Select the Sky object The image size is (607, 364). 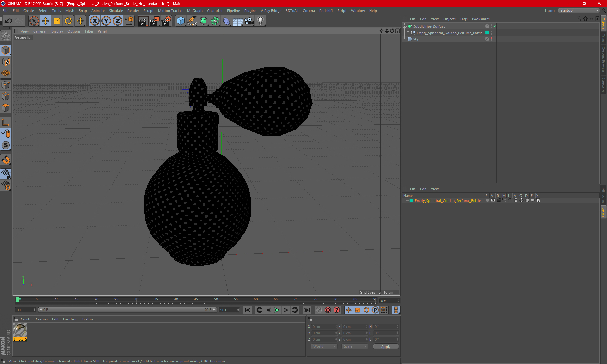[416, 39]
